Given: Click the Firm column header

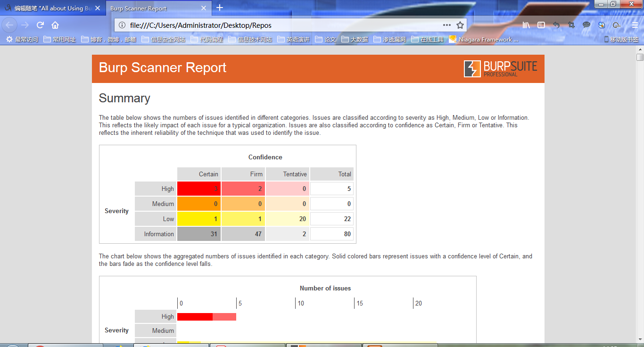Looking at the screenshot, I should coord(243,174).
